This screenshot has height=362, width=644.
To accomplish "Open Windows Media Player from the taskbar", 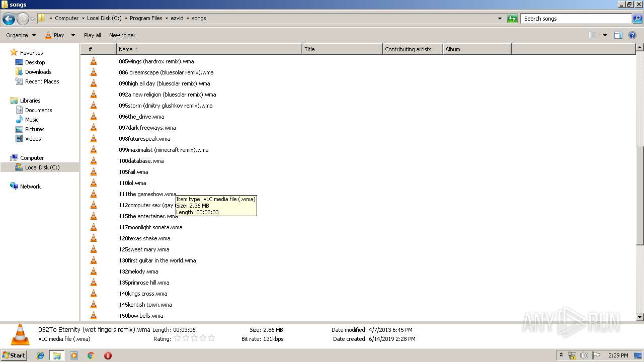I will pos(74,355).
